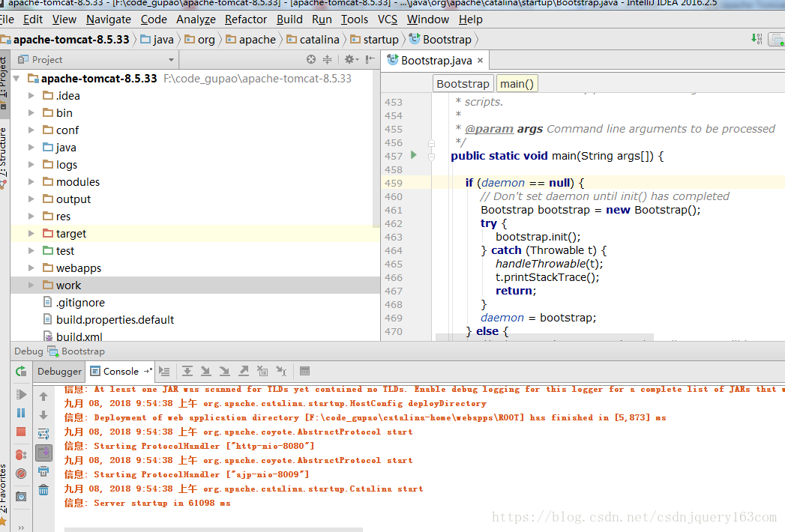The image size is (785, 532).
Task: Open the Structure tool window strip
Action: (4, 157)
